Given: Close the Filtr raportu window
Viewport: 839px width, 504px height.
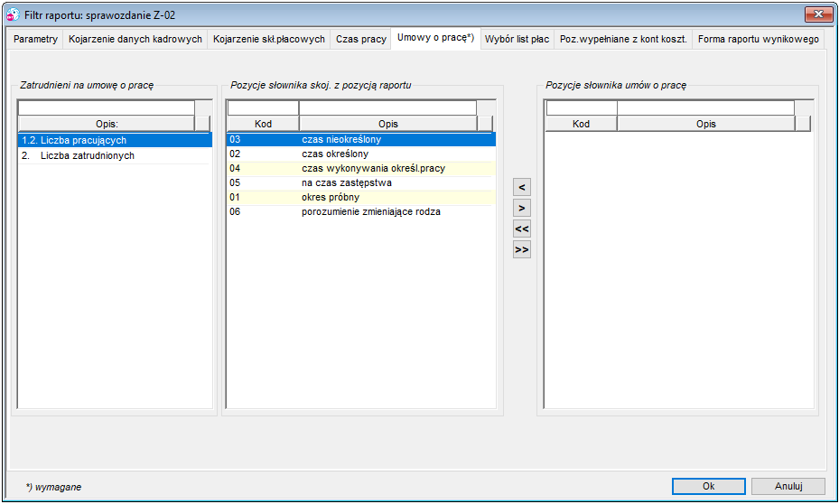Looking at the screenshot, I should pyautogui.click(x=818, y=14).
